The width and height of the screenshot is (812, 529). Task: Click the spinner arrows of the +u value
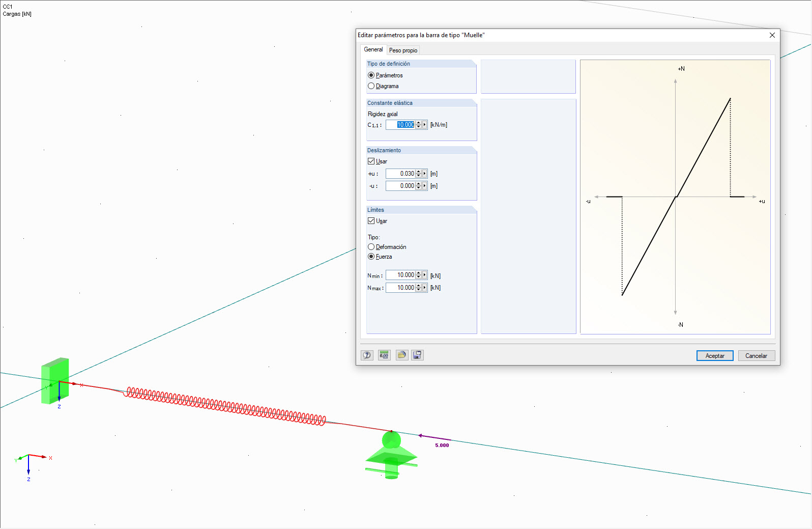(419, 174)
